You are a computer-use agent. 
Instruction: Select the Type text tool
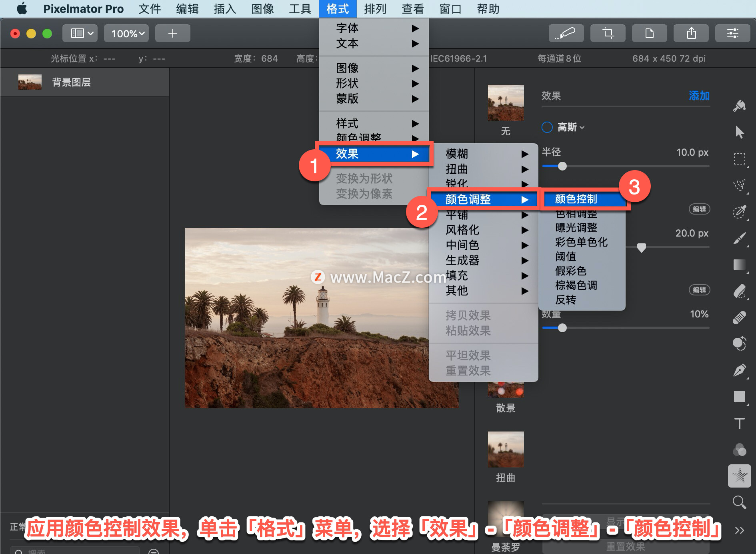(x=739, y=423)
